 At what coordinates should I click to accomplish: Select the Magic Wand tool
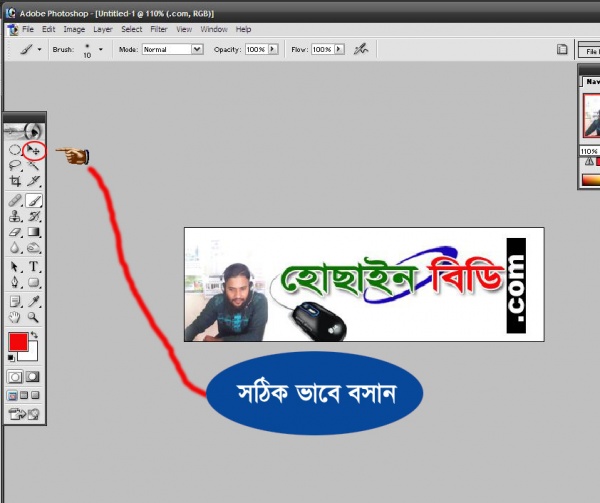click(x=34, y=166)
